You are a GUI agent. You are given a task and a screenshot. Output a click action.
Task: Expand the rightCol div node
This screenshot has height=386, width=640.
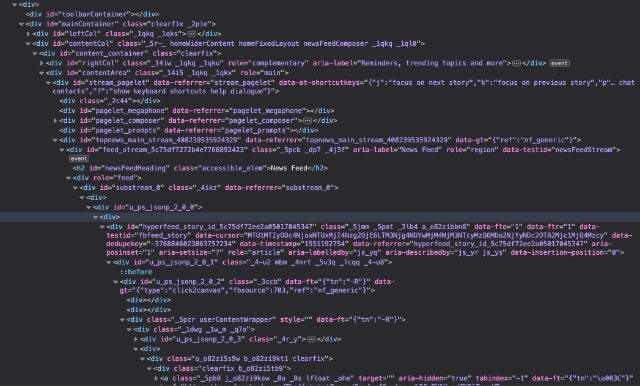click(x=42, y=63)
